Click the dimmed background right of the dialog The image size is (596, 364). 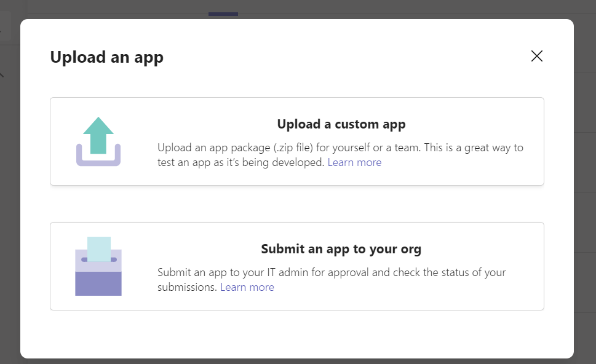[585, 190]
